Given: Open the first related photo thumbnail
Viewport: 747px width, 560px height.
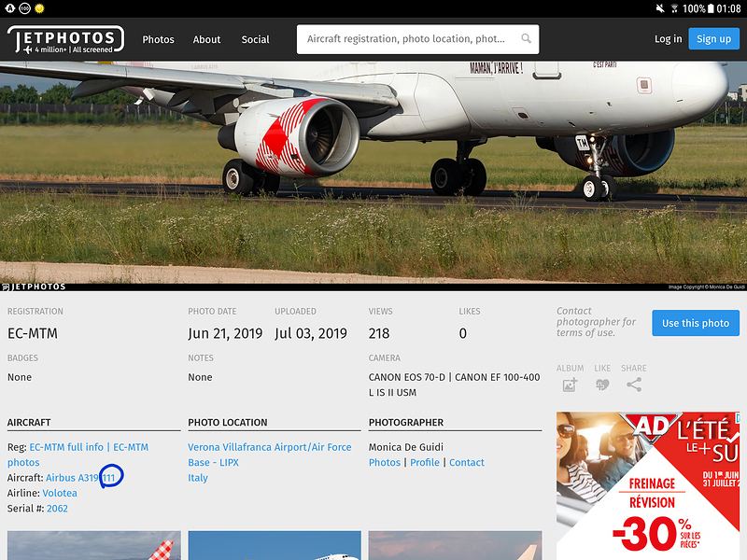Looking at the screenshot, I should [x=94, y=545].
